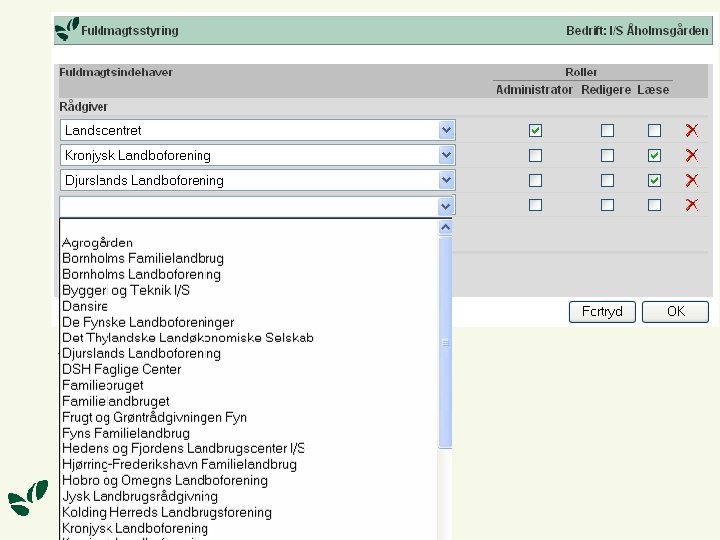
Task: Check Administrator for Djurslands Landboforening
Action: pyautogui.click(x=535, y=180)
